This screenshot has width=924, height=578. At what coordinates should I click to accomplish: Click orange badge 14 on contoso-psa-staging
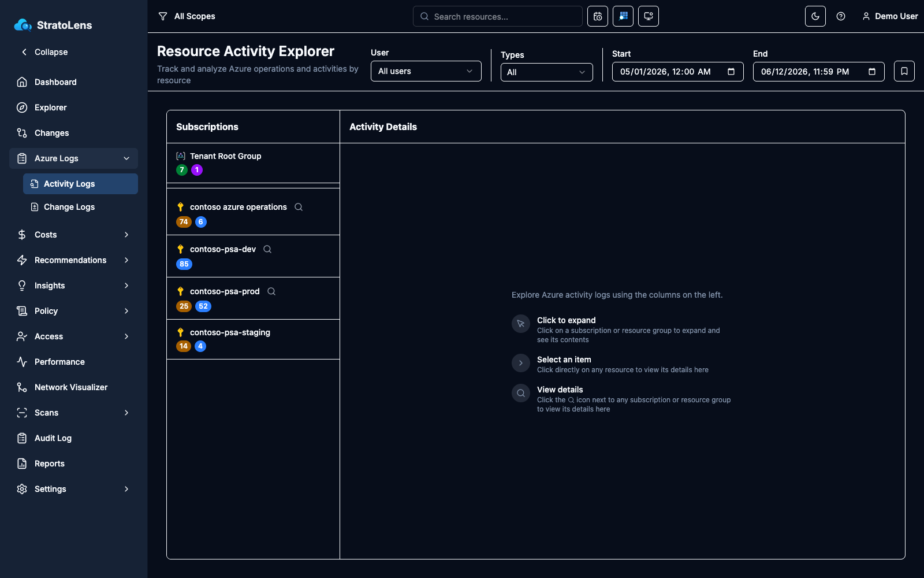pos(184,346)
